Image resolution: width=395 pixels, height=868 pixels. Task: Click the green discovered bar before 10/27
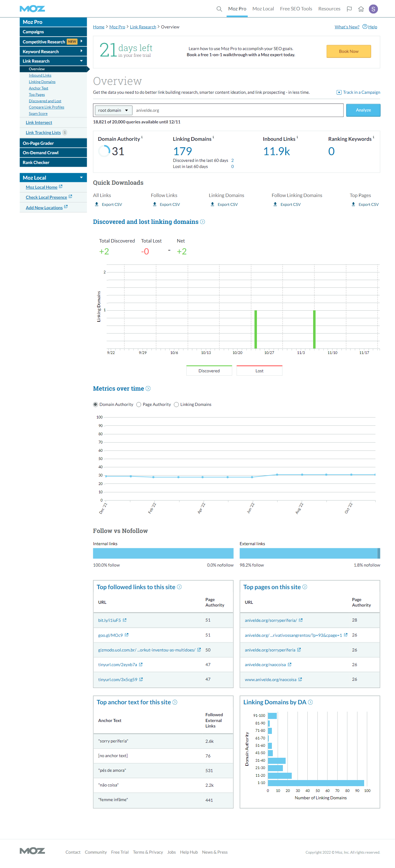click(256, 329)
